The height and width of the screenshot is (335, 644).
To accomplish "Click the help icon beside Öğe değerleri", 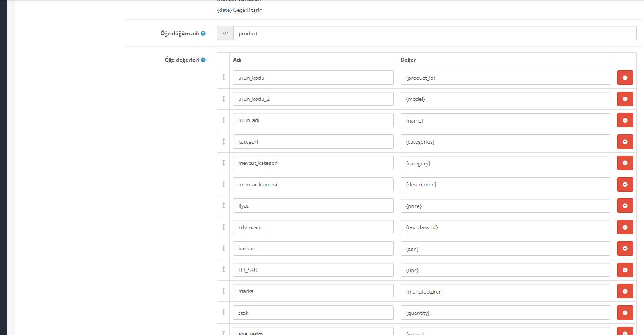I will coord(202,60).
